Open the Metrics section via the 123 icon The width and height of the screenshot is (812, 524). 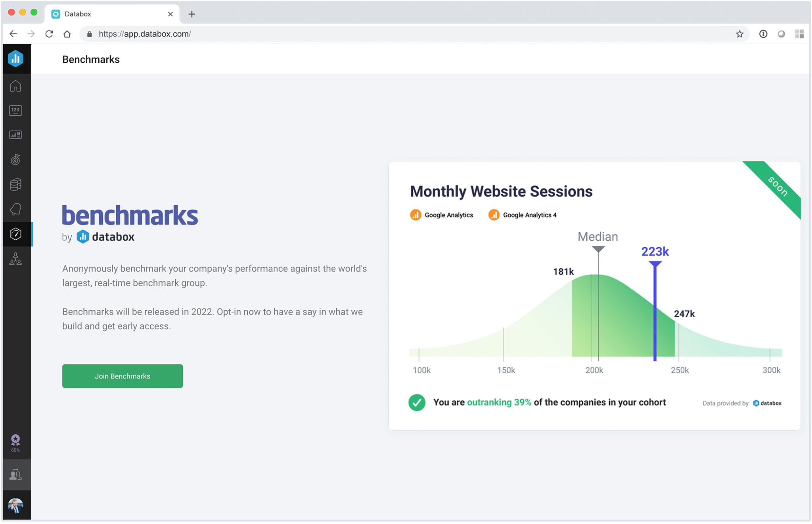(x=15, y=110)
